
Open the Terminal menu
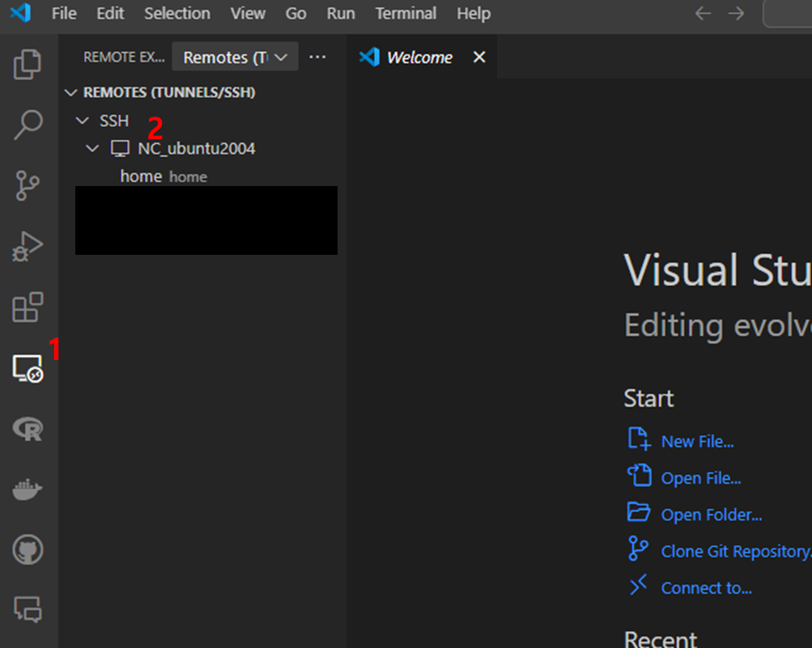click(406, 14)
